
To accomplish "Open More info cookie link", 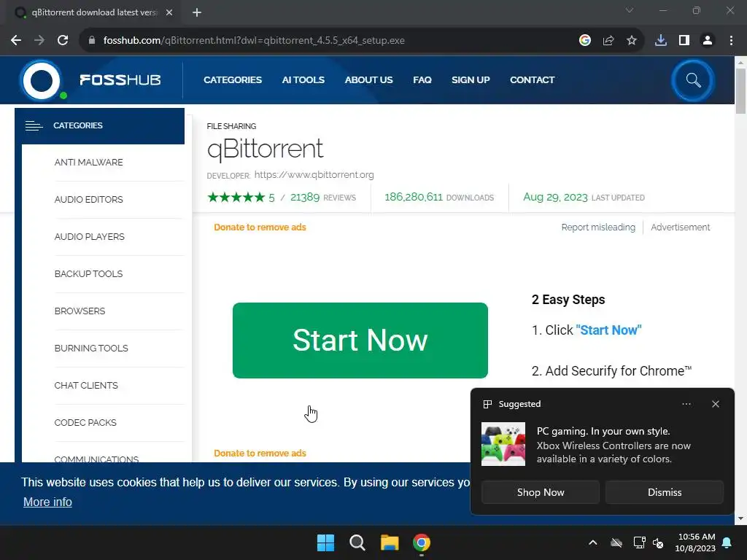I will tap(47, 502).
